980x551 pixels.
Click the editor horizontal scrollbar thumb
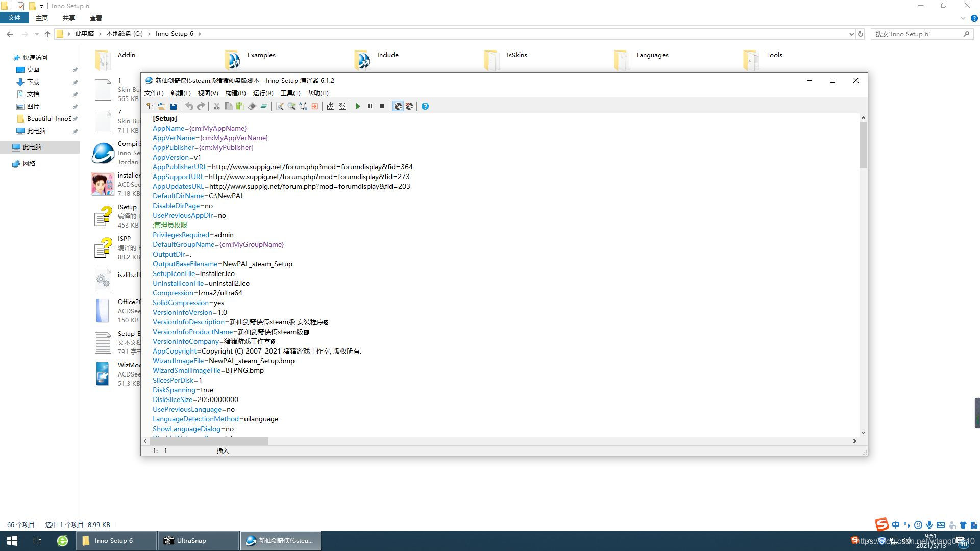[208, 441]
